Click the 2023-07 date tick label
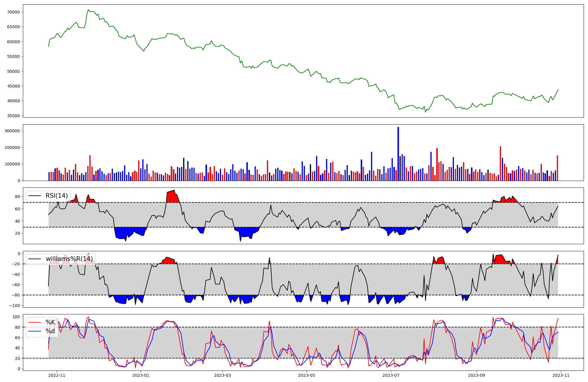Image resolution: width=588 pixels, height=382 pixels. pos(391,375)
